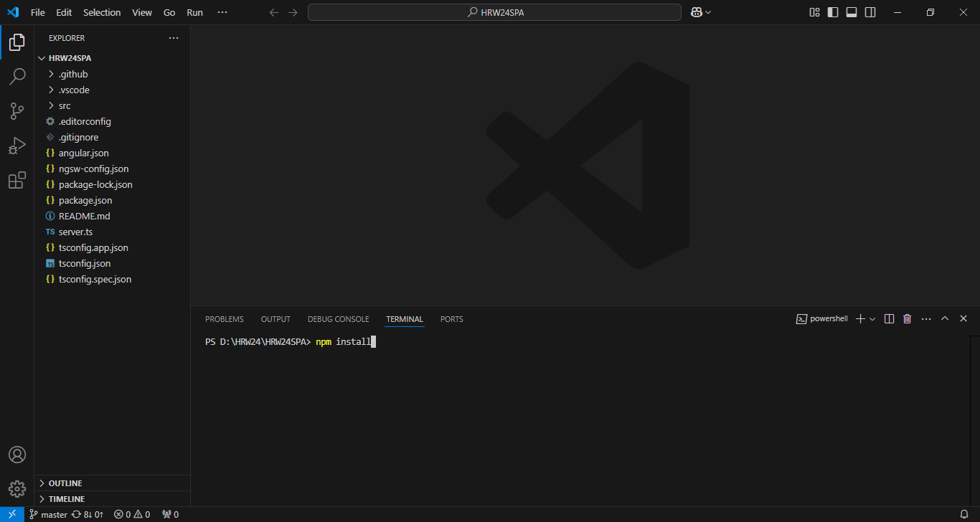Expand the src folder
This screenshot has width=980, height=522.
(x=65, y=105)
